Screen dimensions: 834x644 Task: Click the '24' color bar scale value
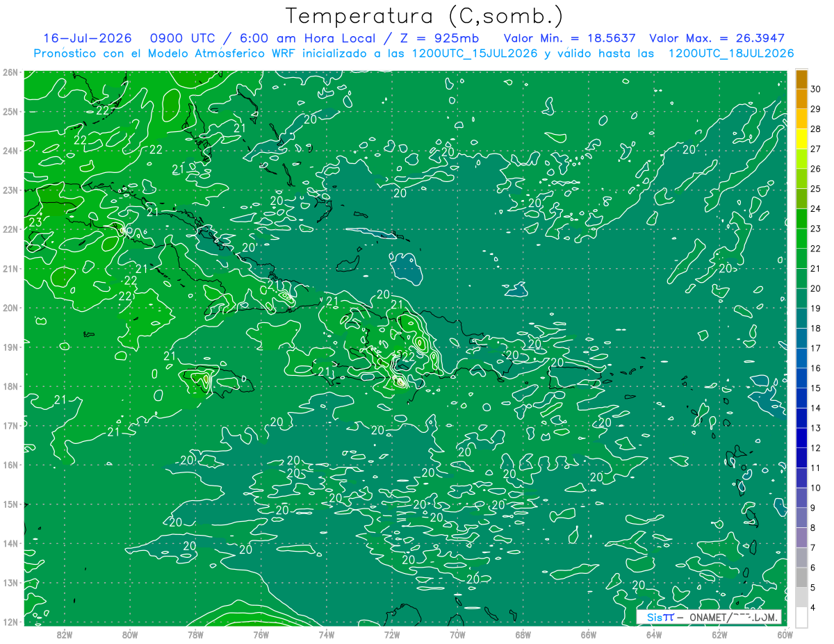[x=816, y=209]
